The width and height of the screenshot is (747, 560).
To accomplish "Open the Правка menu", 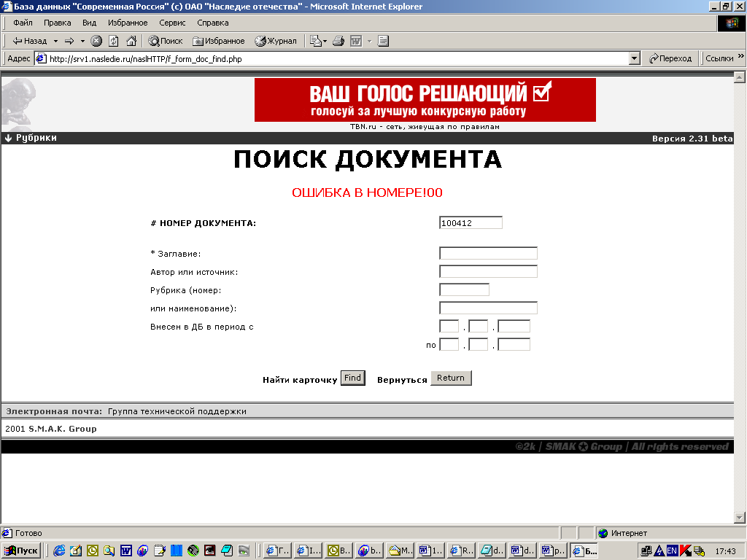I will (57, 23).
